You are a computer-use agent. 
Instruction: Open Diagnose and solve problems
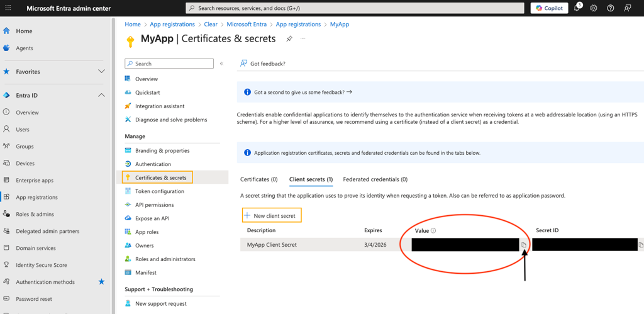172,120
